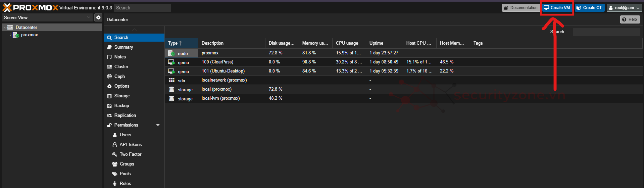Open the Summary section
Screen dimensions: 644x188
[x=134, y=47]
